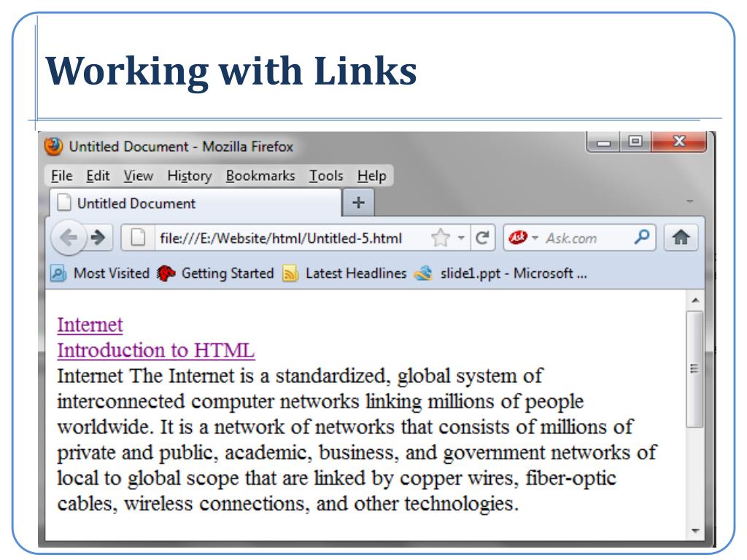Screen dimensions: 747x560
Task: Click the scrollbar down arrow
Action: (695, 531)
